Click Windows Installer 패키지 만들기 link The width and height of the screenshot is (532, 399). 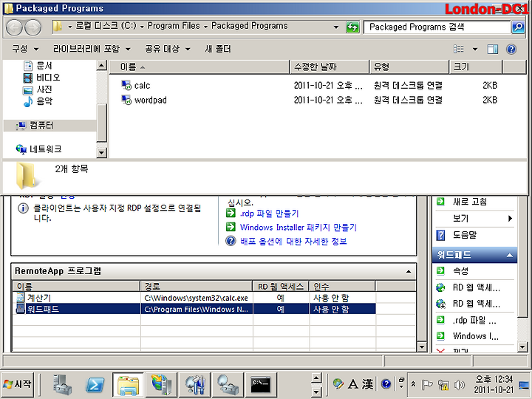(x=299, y=228)
